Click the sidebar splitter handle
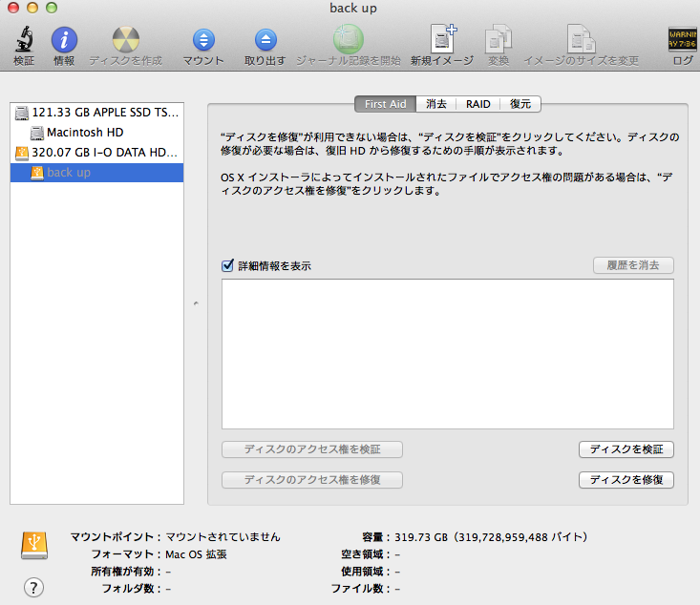 tap(196, 303)
